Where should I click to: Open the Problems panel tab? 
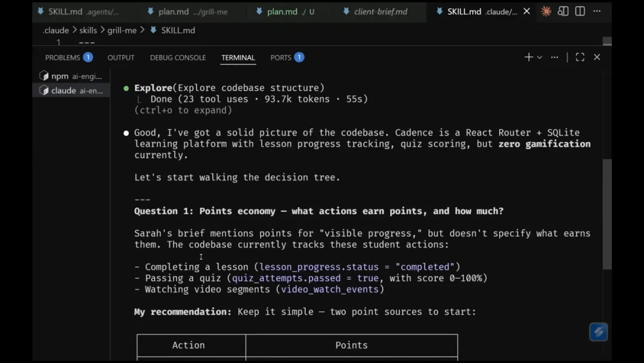(69, 57)
